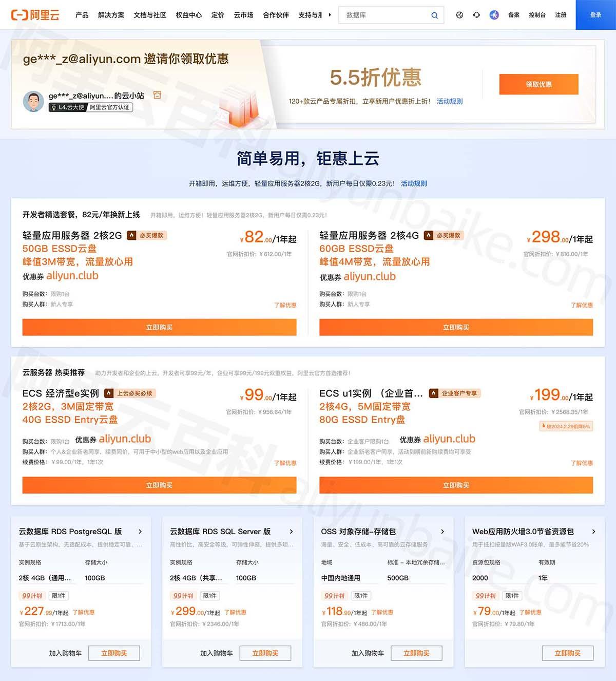This screenshot has width=616, height=681.
Task: Click the 较2024.2.29前降5% price tag
Action: pos(566,426)
